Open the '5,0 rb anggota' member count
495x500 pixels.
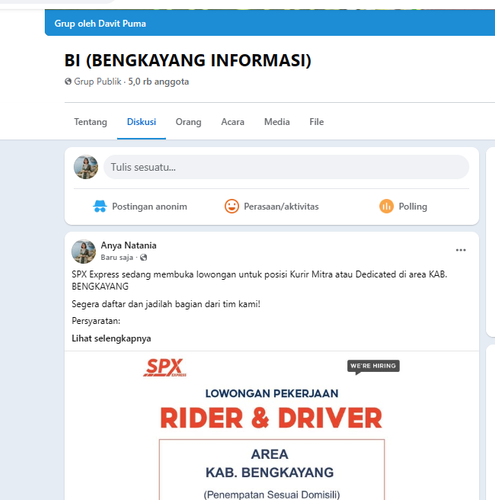click(x=158, y=82)
